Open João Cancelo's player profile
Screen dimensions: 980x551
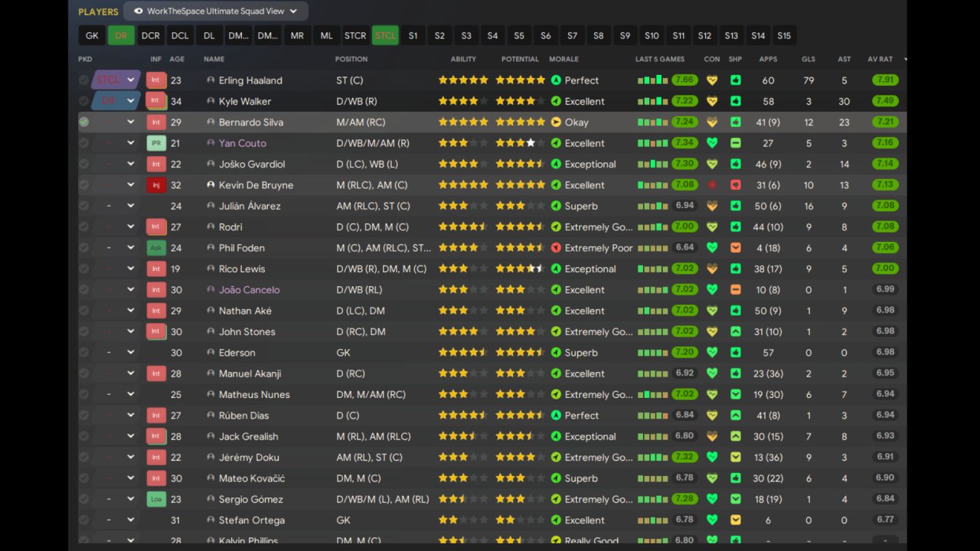250,290
